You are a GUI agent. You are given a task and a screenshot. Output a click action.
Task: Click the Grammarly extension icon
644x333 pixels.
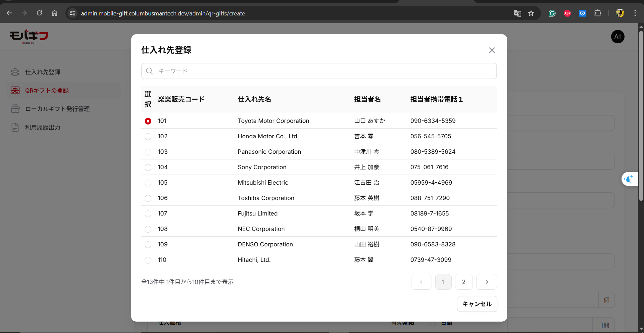552,13
